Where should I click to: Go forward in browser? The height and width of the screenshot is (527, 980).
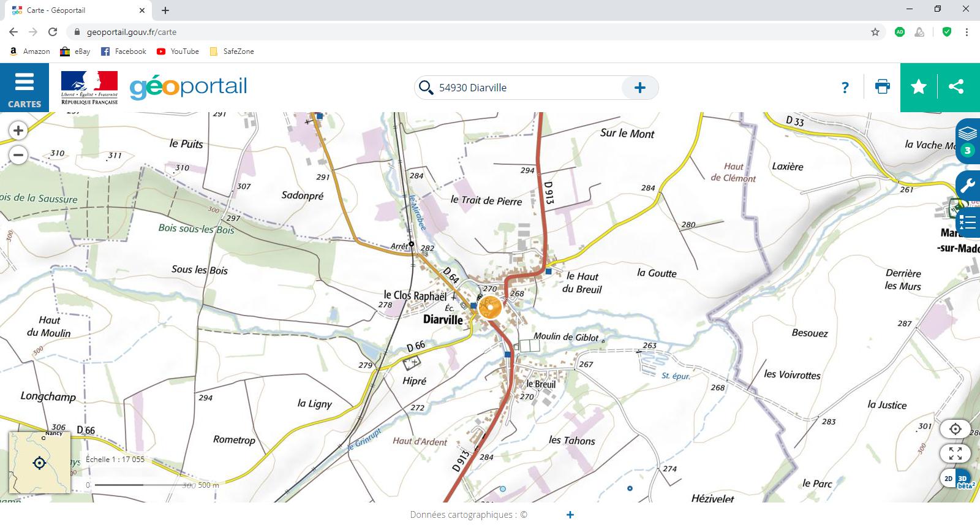click(33, 32)
